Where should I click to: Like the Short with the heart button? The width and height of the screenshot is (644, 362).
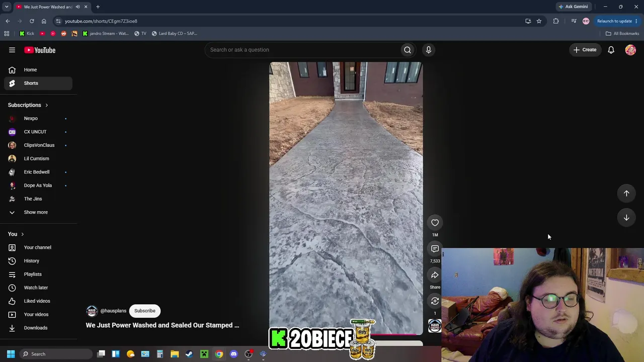tap(435, 223)
